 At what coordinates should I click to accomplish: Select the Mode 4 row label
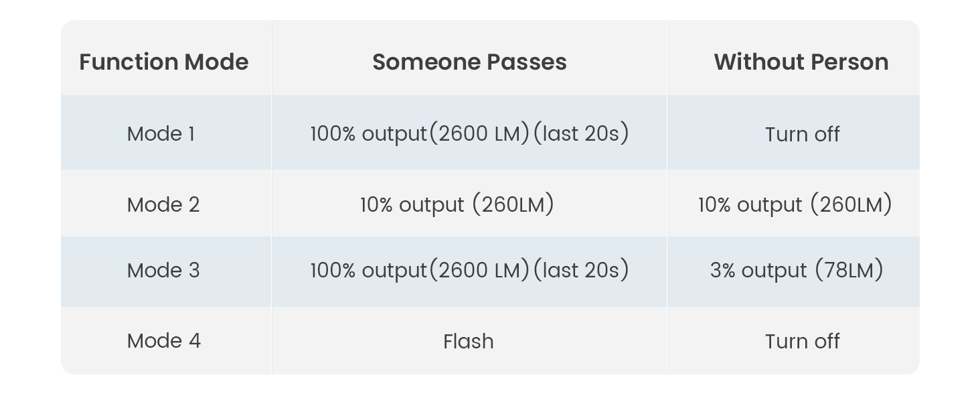click(163, 341)
